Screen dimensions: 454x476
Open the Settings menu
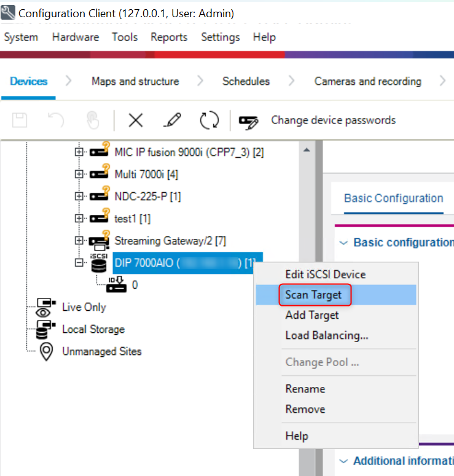221,37
